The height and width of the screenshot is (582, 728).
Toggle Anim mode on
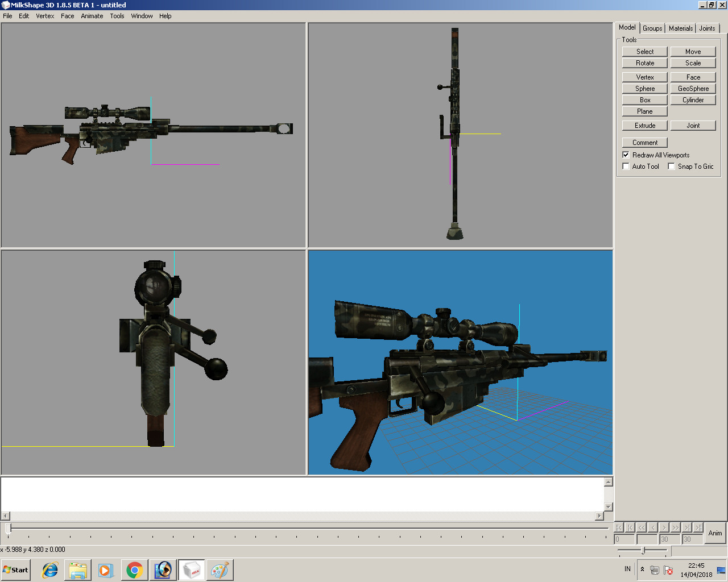tap(714, 533)
